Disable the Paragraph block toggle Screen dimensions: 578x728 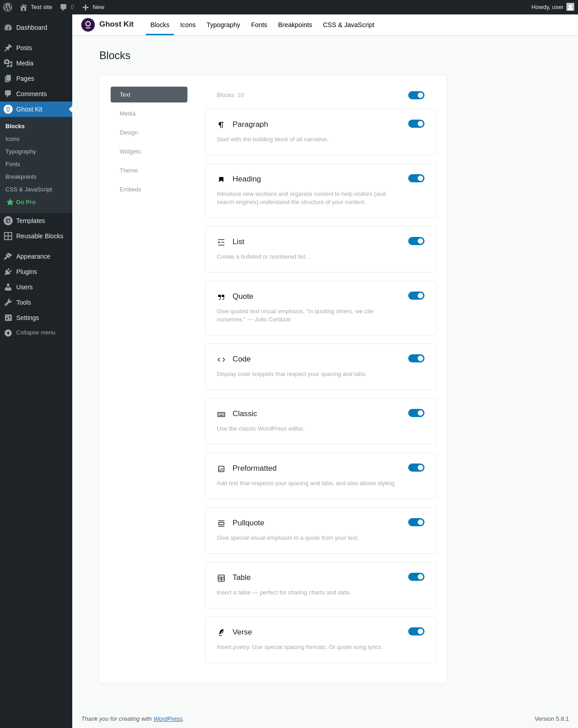pyautogui.click(x=416, y=124)
